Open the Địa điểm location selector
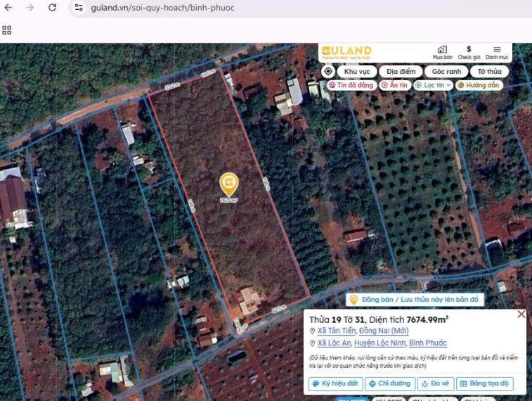 pos(401,71)
